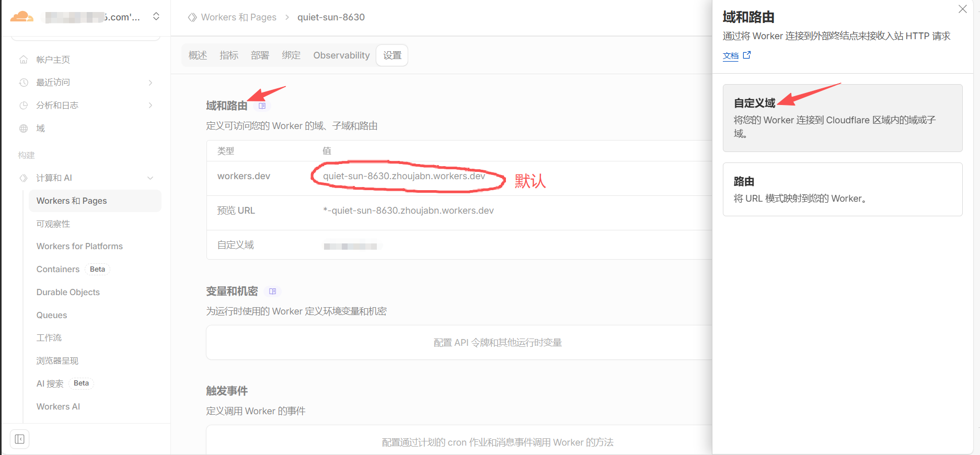Switch to the 概述 tab

(x=198, y=55)
